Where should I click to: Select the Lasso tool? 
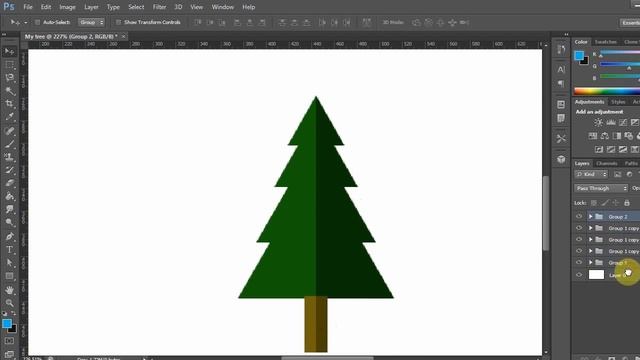(x=9, y=78)
